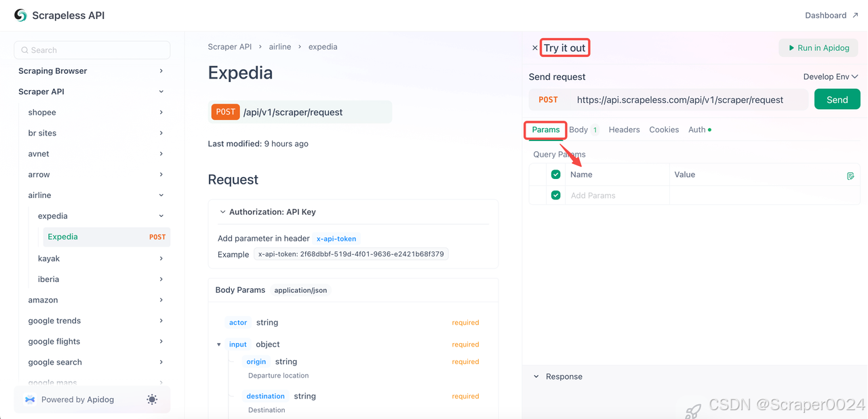Switch to the Cookies tab

664,129
